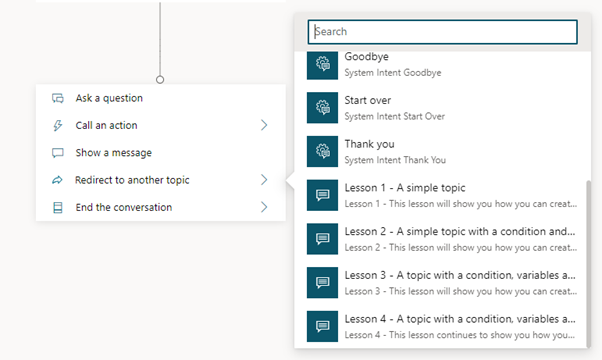Click the End the conversation icon
Screen dimensions: 602x360
pyautogui.click(x=58, y=208)
